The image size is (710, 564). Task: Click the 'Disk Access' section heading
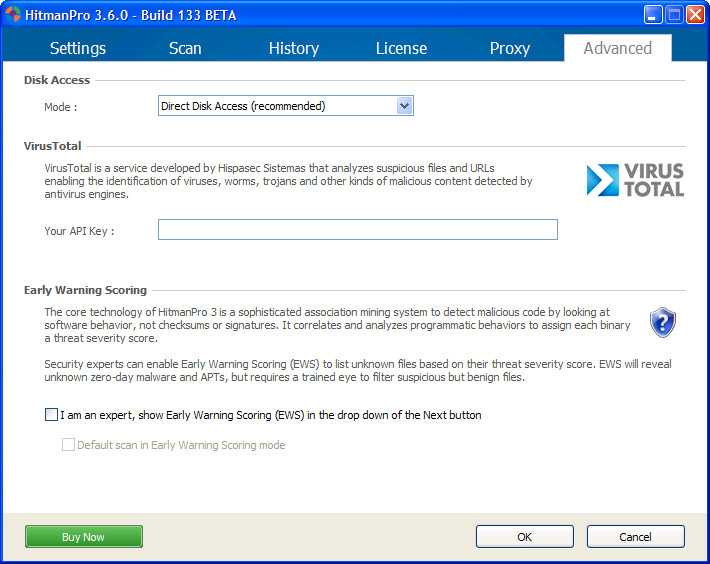click(x=57, y=80)
